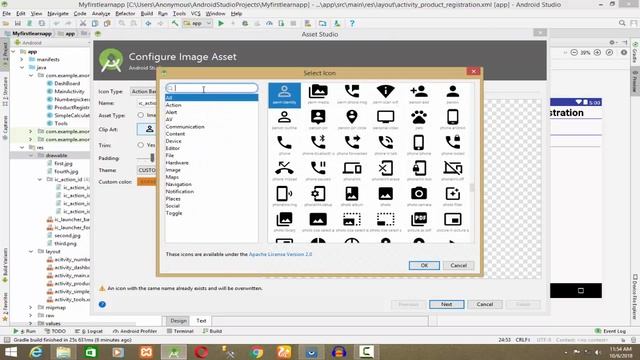Viewport: 640px width, 360px height.
Task: Expand the raw folder node
Action: click(x=31, y=316)
